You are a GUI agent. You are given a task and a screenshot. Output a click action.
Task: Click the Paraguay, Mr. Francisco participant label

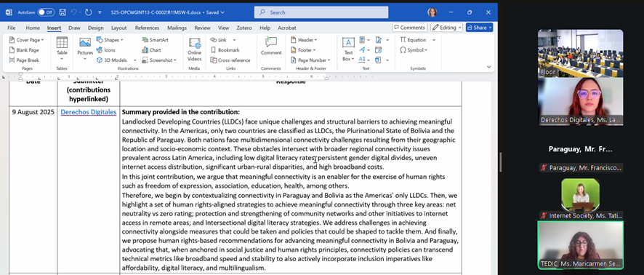[580, 167]
